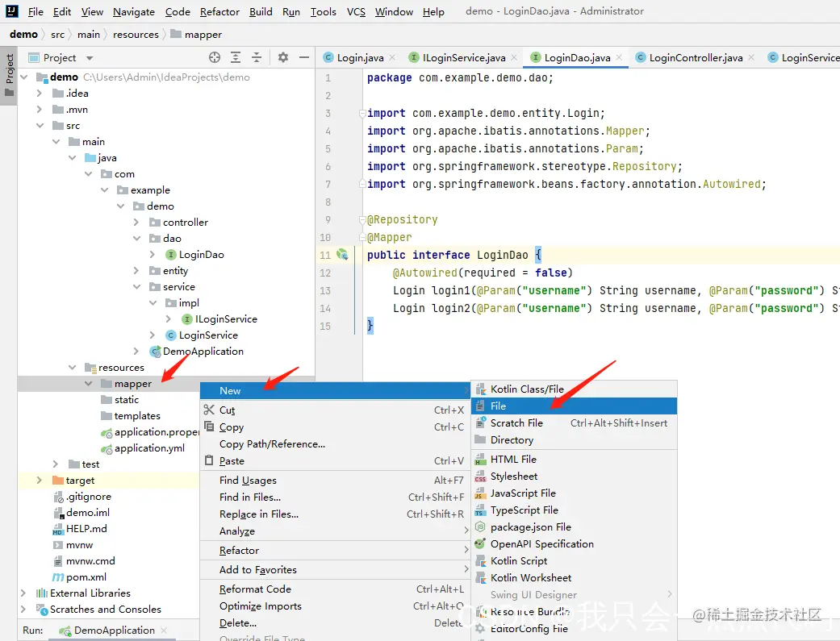
Task: Click the LoginDao interface icon in tree
Action: (x=171, y=254)
